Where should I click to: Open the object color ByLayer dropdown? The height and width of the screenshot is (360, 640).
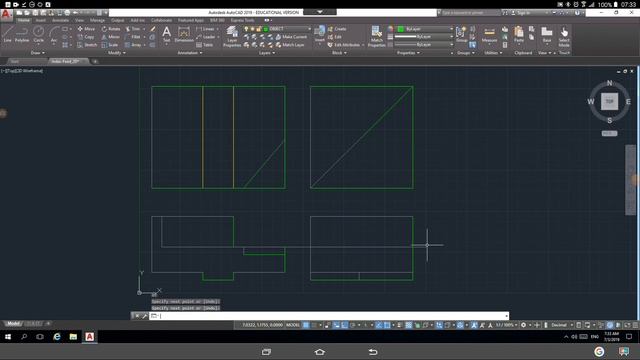[424, 29]
